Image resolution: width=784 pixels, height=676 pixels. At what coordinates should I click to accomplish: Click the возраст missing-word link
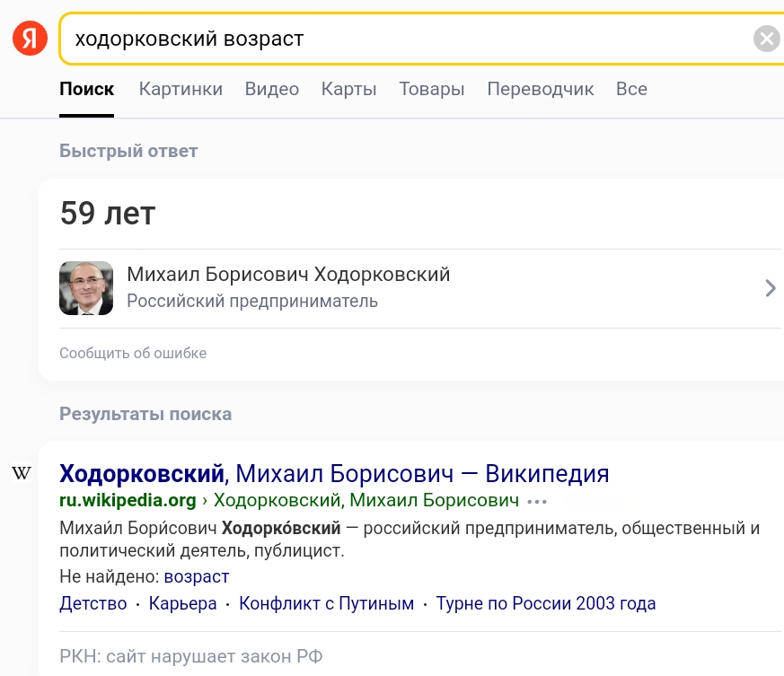tap(197, 576)
